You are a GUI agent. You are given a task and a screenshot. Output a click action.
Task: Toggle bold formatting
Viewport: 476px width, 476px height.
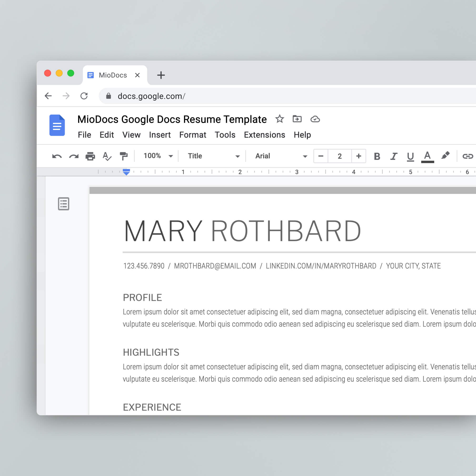click(377, 156)
